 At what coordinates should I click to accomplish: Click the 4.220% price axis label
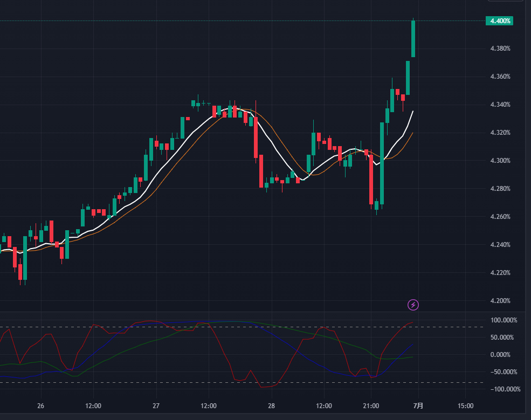tap(500, 273)
